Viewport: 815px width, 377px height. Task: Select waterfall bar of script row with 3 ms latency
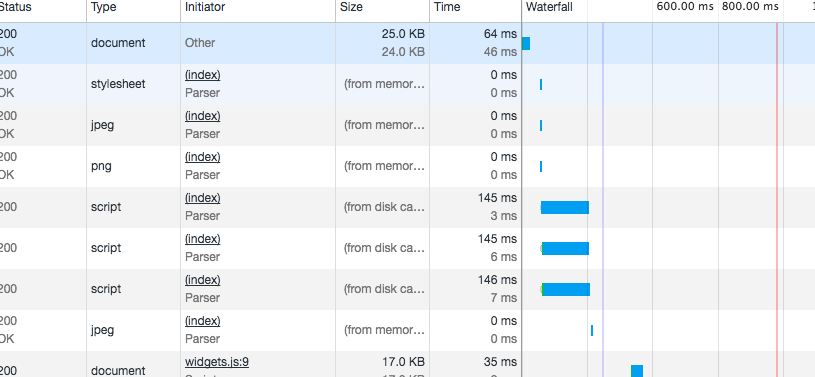(x=565, y=207)
